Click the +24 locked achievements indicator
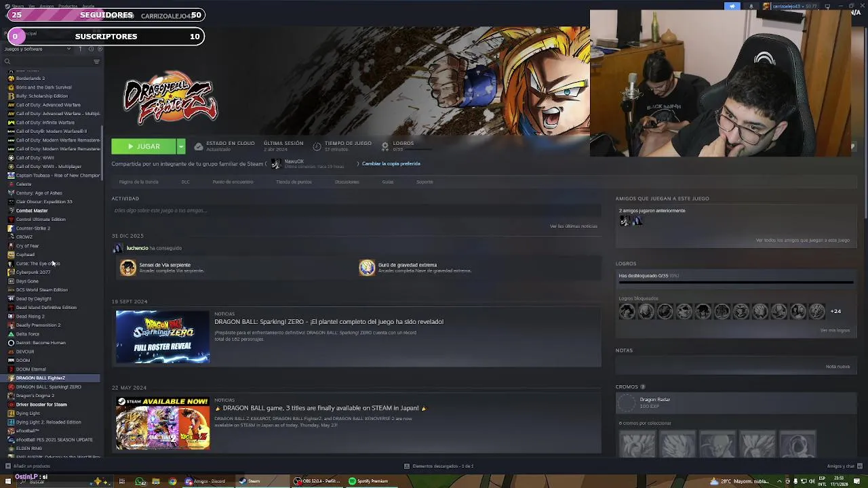868x488 pixels. click(x=835, y=312)
